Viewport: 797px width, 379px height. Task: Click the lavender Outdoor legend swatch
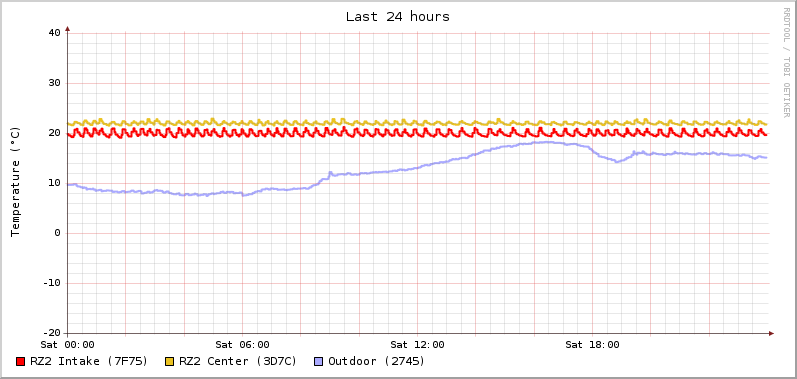coord(319,362)
